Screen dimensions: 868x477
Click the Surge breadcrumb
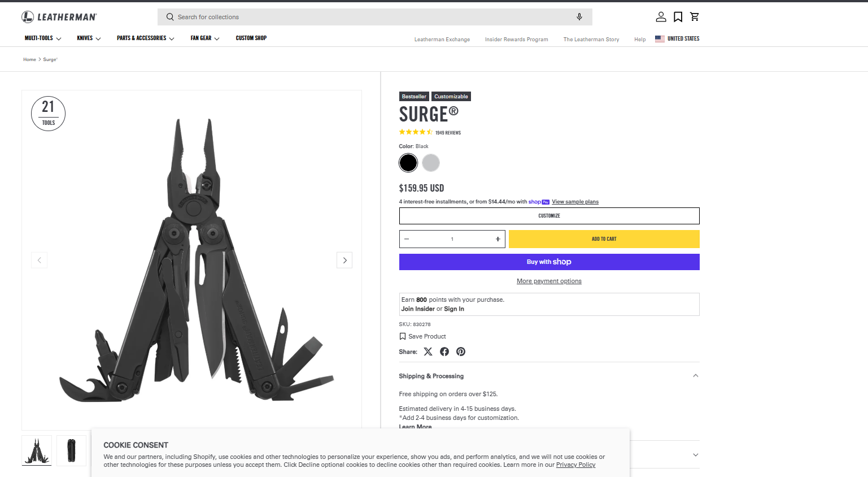(50, 59)
